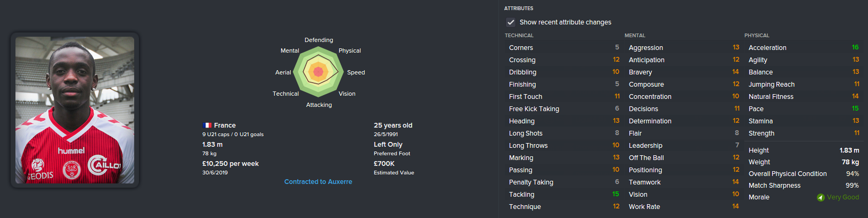Select the Speed label on radar

[x=356, y=72]
